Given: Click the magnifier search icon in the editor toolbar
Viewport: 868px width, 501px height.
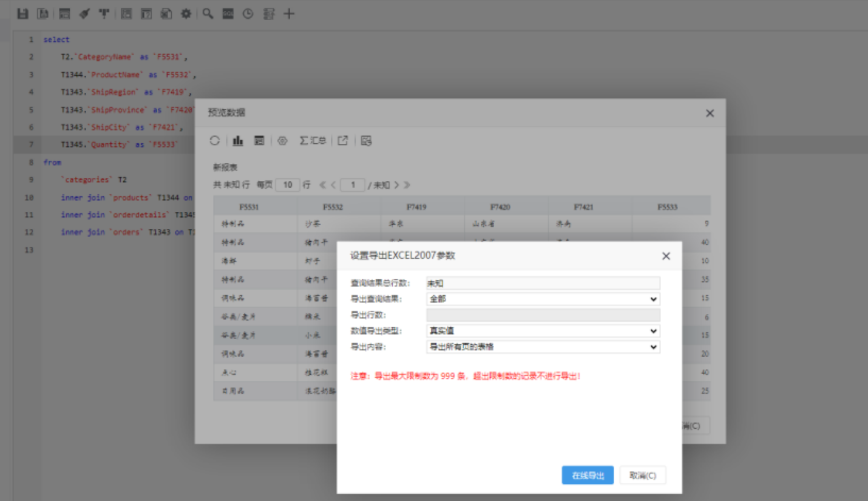Looking at the screenshot, I should coord(208,13).
